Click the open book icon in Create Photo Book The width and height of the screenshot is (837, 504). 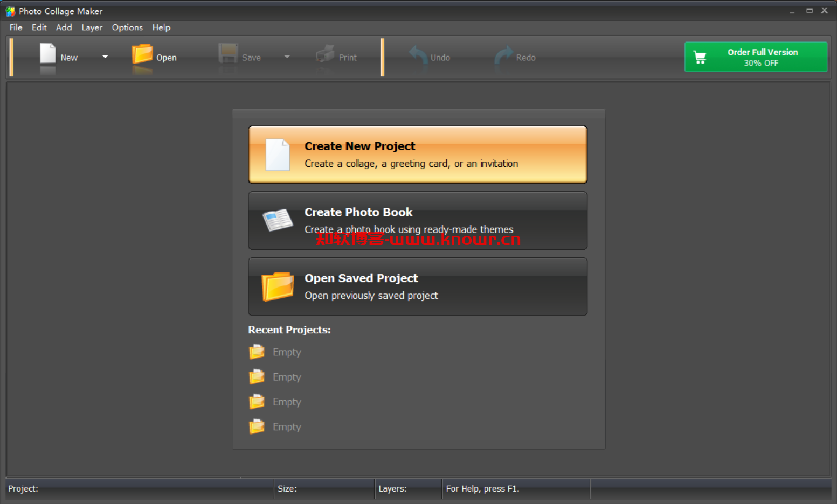click(x=278, y=220)
